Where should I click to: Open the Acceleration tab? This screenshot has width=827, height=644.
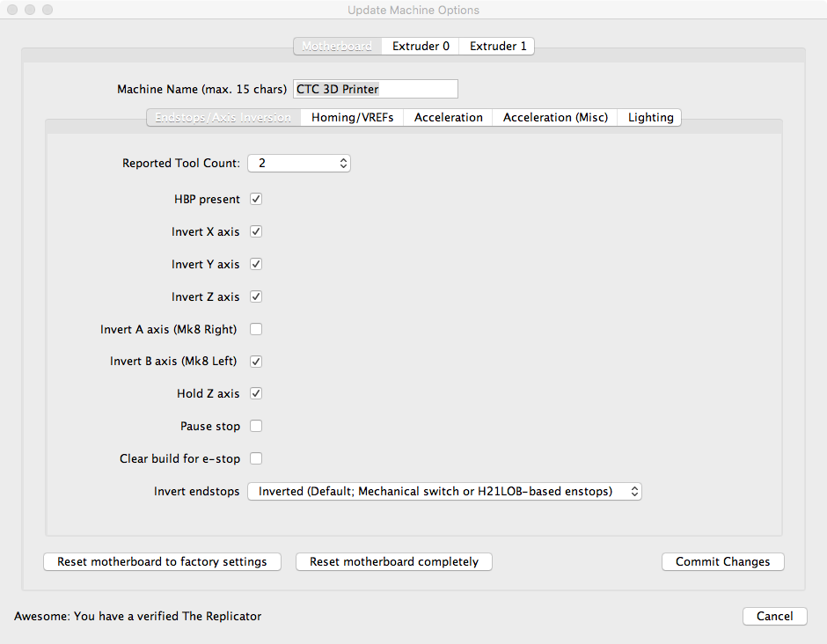(x=449, y=117)
